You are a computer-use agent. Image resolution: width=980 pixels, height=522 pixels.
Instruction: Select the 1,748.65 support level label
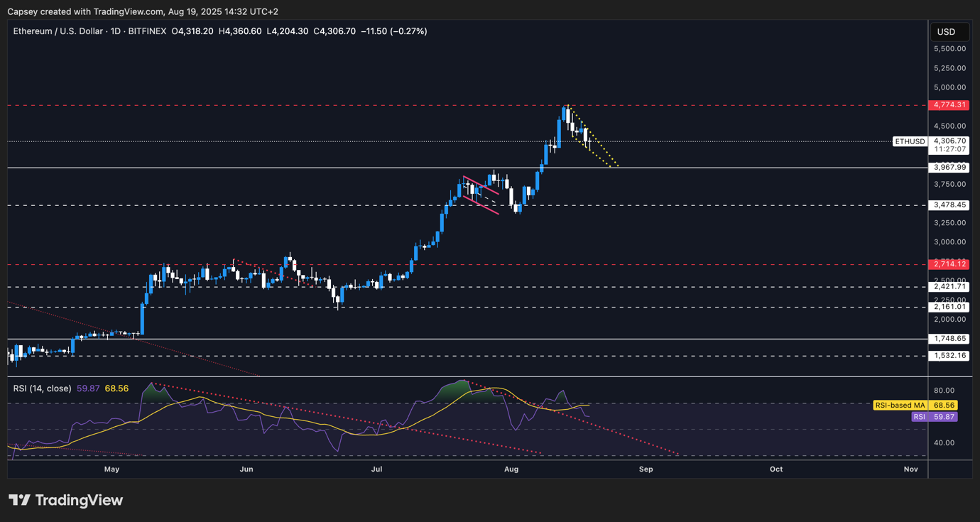pos(951,339)
